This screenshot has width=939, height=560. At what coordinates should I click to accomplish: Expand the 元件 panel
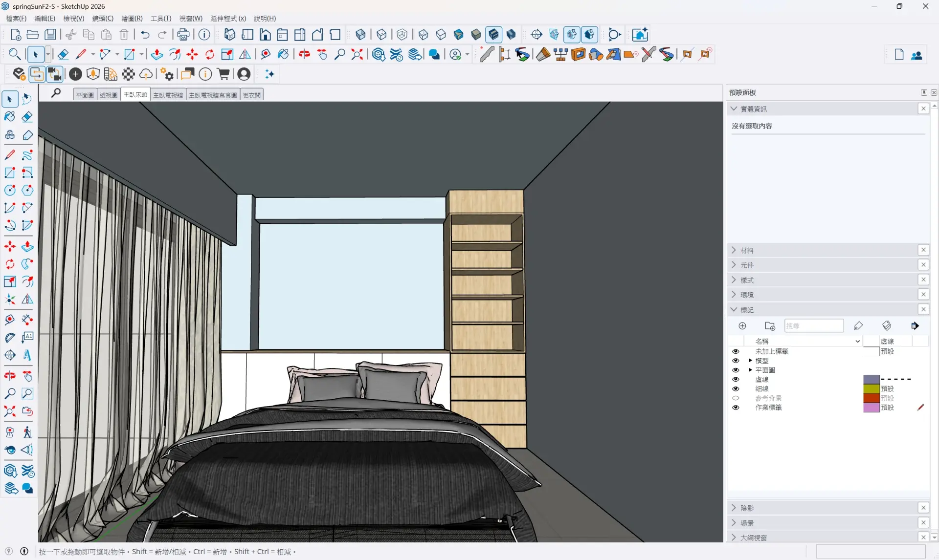point(734,265)
